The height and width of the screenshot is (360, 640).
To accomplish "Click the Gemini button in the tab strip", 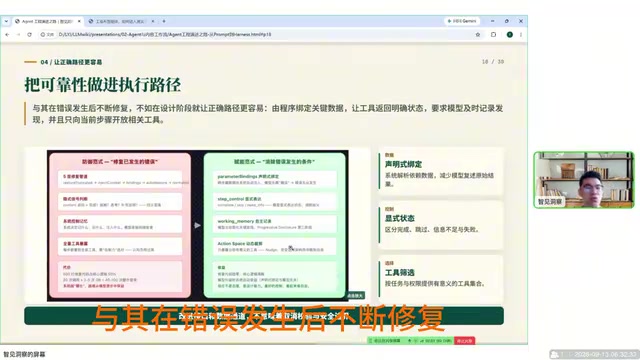I will [x=462, y=21].
